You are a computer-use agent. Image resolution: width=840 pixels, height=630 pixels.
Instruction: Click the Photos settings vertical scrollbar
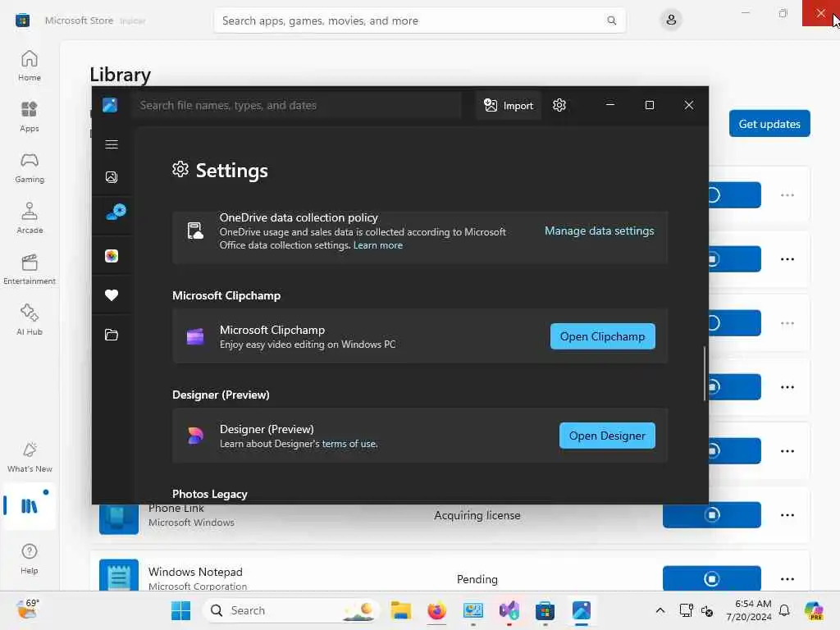click(x=705, y=373)
